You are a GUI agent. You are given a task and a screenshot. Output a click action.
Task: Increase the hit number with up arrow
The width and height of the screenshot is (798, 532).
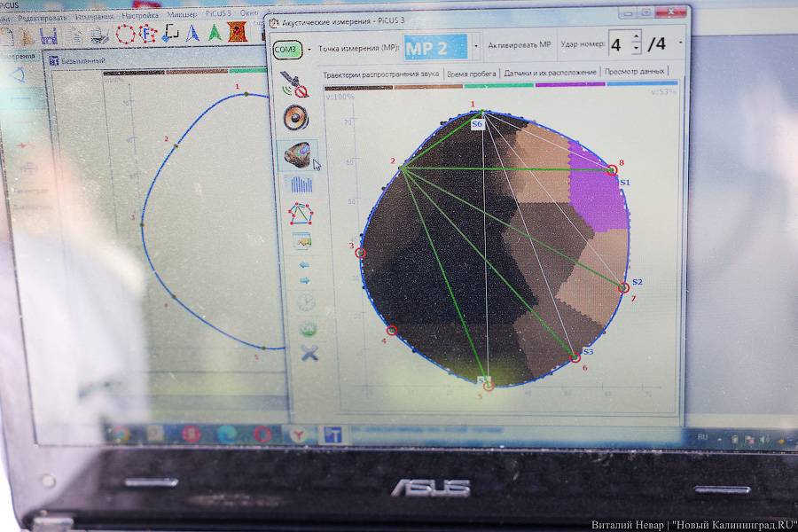636,38
